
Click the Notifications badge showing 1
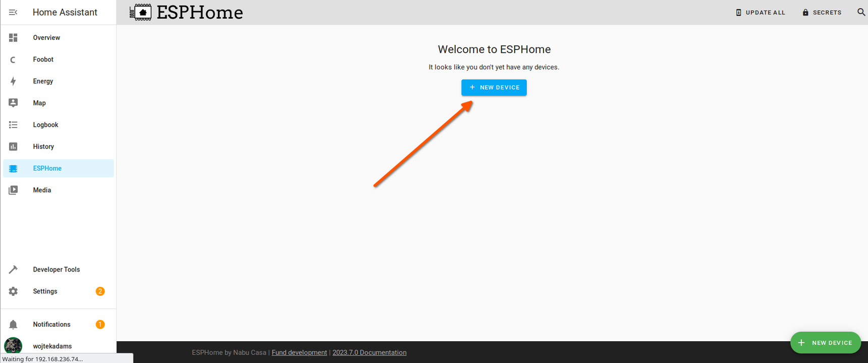coord(100,325)
